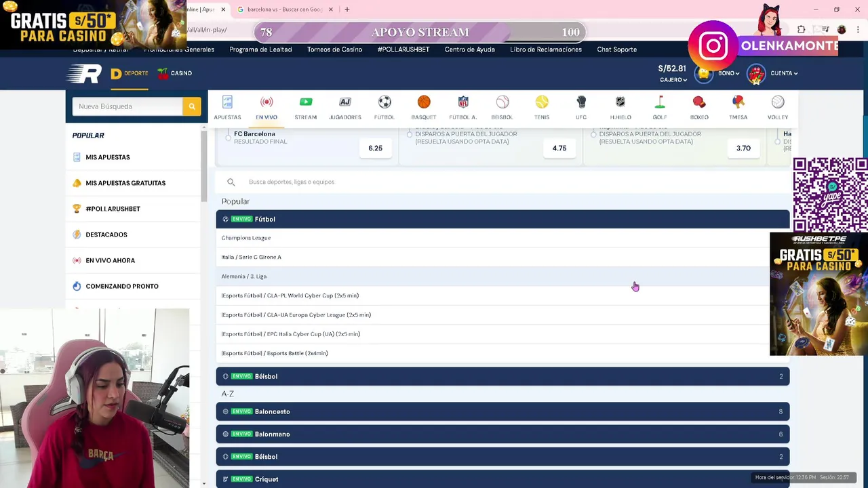
Task: Select the Volley ball icon
Action: (x=778, y=102)
